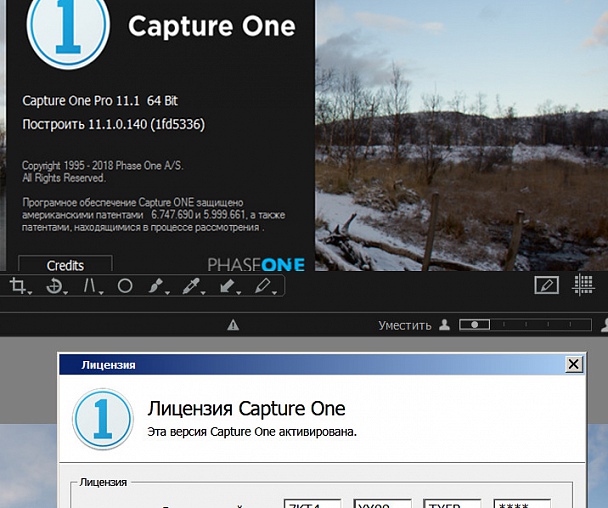The width and height of the screenshot is (608, 508).
Task: Adjust the zoom slider handle
Action: pyautogui.click(x=475, y=325)
